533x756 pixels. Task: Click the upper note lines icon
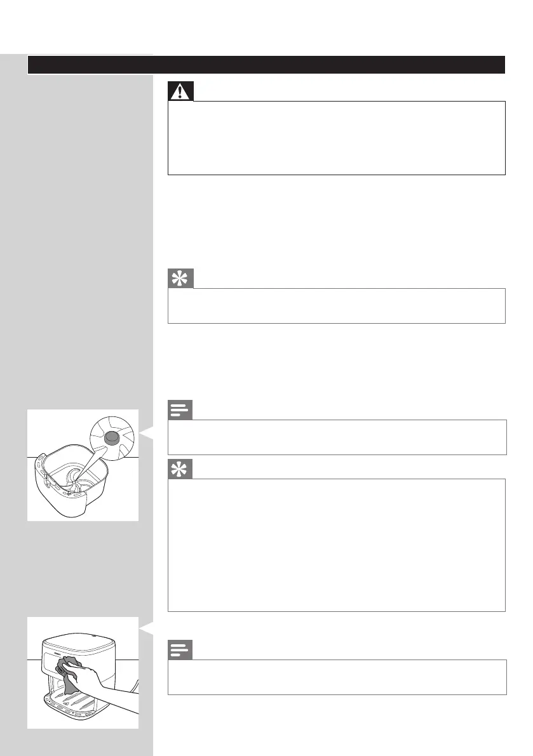pos(180,410)
